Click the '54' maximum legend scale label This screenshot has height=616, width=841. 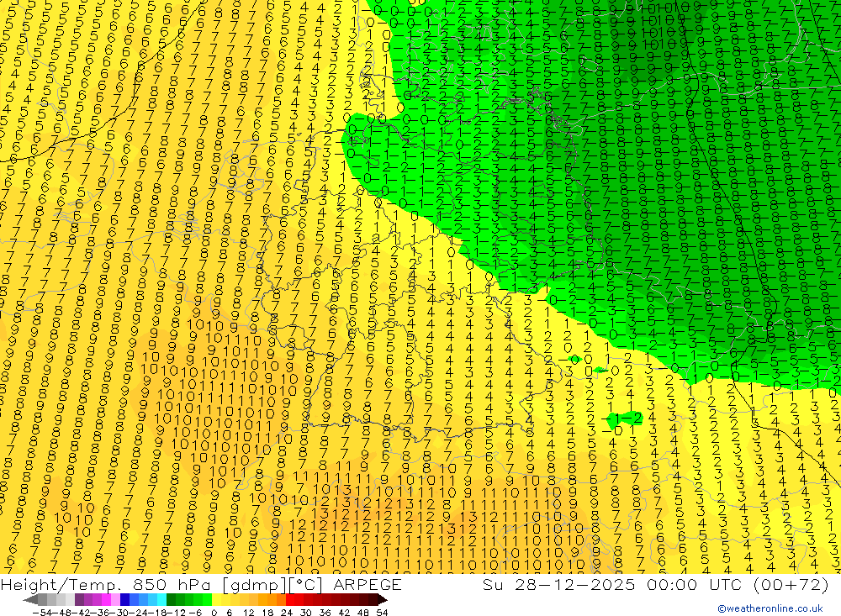click(x=382, y=613)
